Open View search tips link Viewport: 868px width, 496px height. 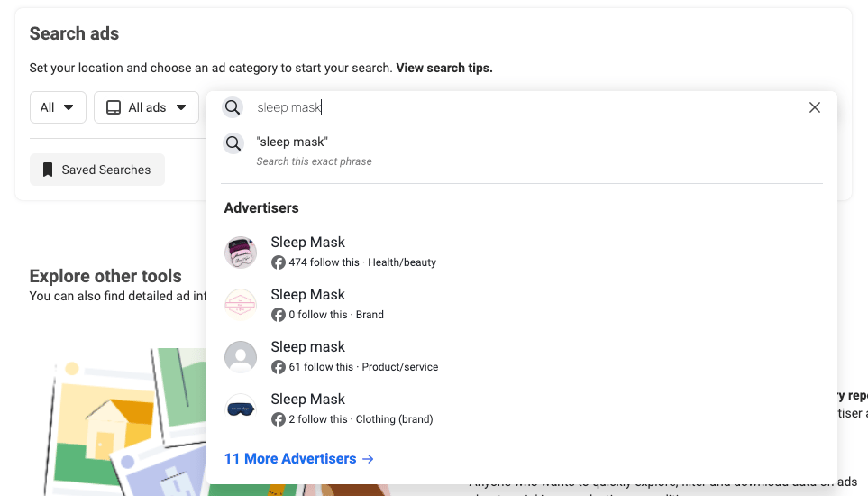[444, 69]
